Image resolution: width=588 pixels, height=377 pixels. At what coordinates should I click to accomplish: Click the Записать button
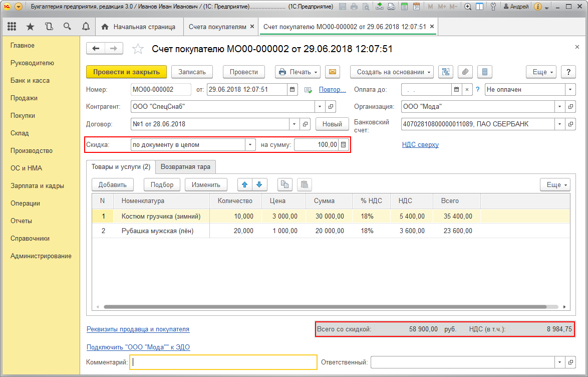coord(192,72)
